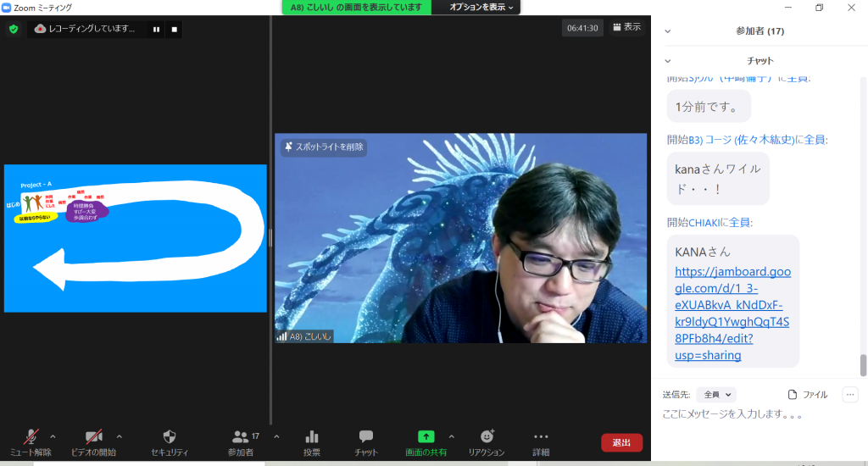Collapse Participants (17) section

[668, 31]
